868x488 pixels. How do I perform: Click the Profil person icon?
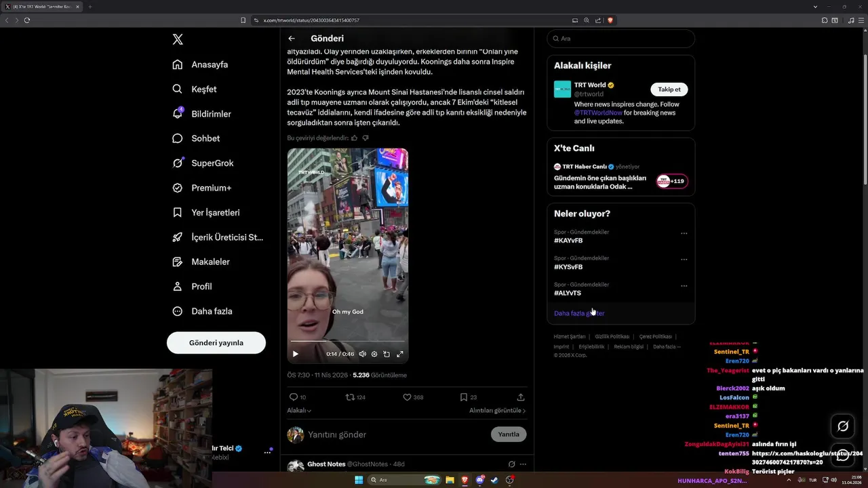(x=178, y=287)
